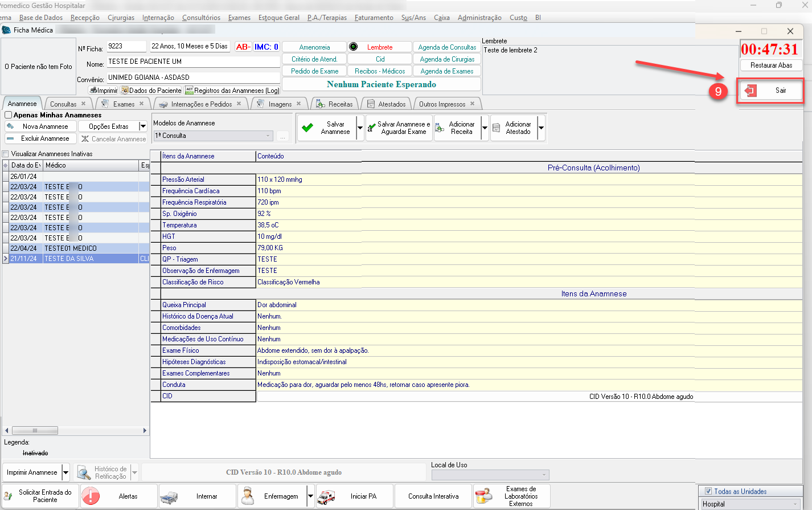The image size is (812, 510).
Task: Switch to the Receitas tab
Action: (340, 104)
